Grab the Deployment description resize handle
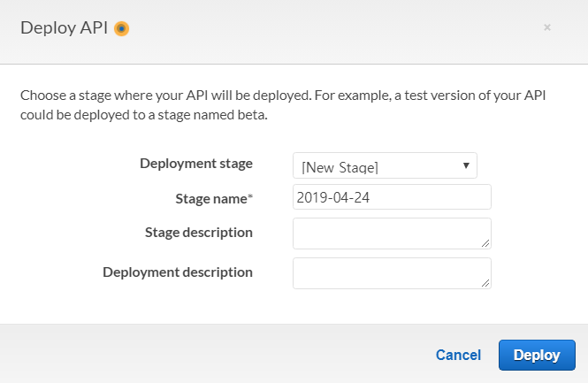This screenshot has height=383, width=588. [485, 283]
